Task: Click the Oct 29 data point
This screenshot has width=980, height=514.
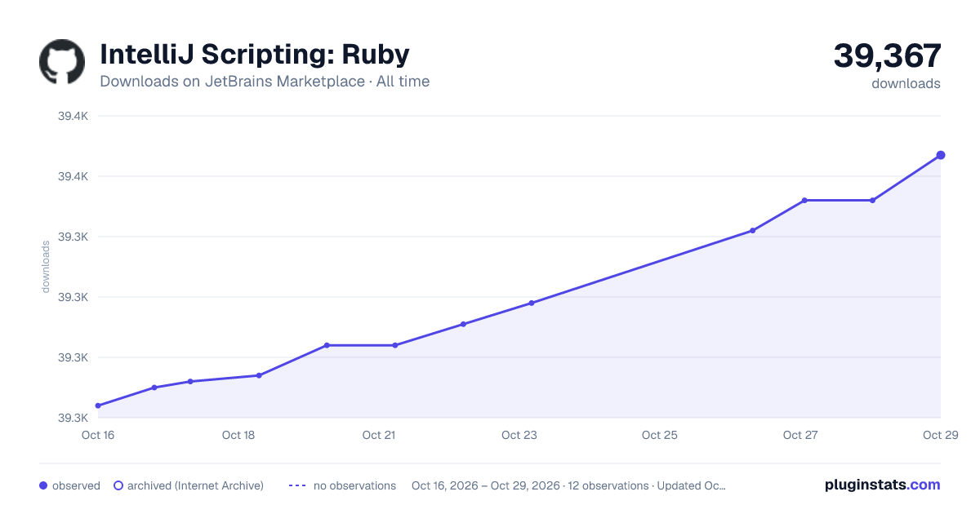Action: pyautogui.click(x=941, y=155)
